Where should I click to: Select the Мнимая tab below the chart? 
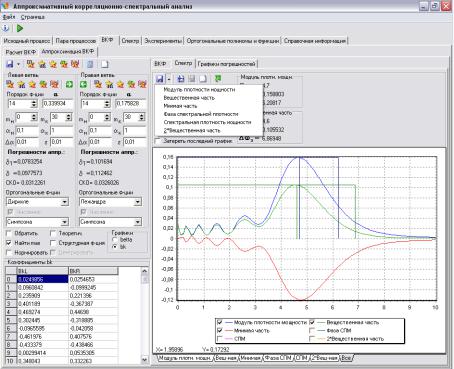(x=250, y=358)
